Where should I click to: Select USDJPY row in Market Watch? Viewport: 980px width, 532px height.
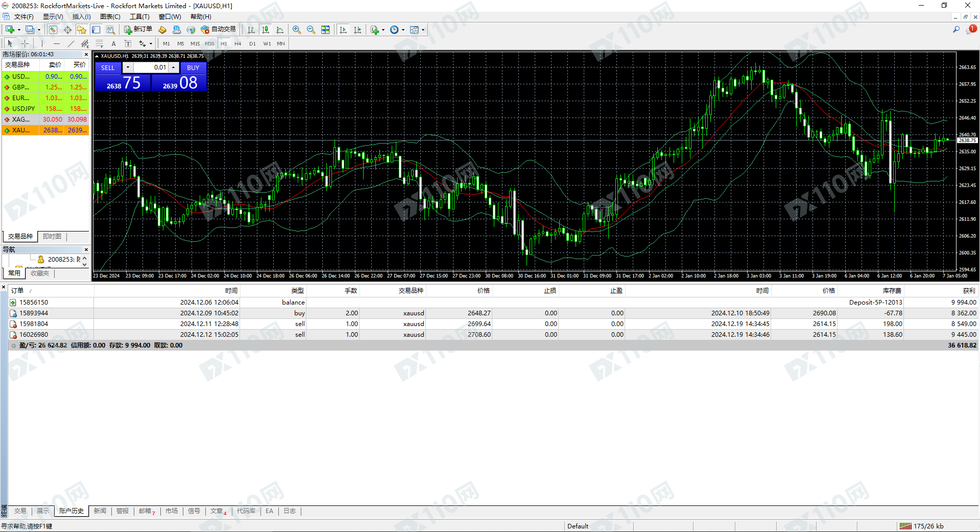(x=45, y=108)
